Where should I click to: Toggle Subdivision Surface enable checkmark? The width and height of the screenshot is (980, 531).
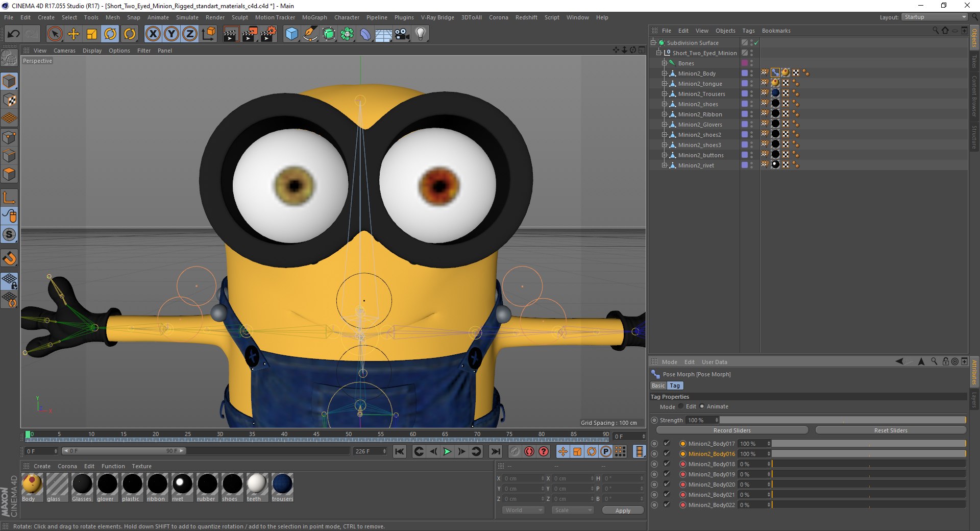click(x=756, y=43)
